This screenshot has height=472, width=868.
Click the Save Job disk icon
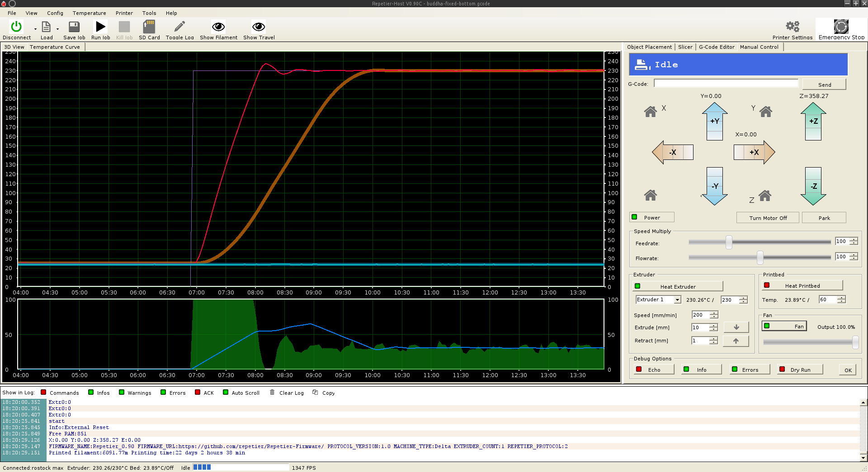point(74,27)
